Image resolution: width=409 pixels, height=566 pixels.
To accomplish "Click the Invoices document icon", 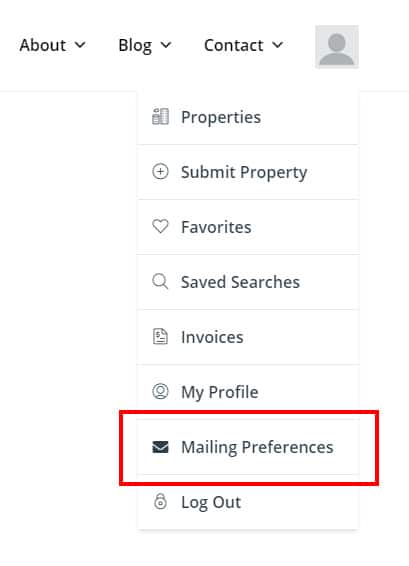I will (x=160, y=336).
